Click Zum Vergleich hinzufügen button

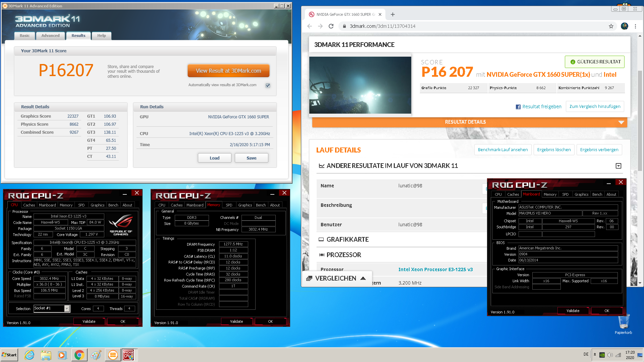[595, 107]
